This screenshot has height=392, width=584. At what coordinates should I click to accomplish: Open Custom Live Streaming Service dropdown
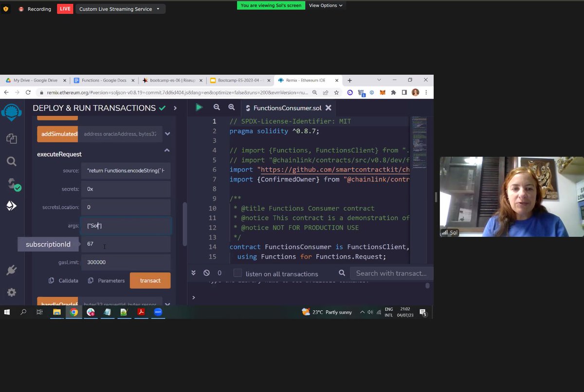[120, 9]
